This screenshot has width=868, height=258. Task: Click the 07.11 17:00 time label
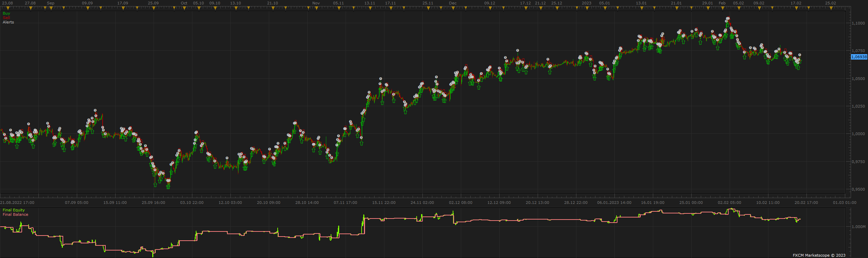click(345, 203)
